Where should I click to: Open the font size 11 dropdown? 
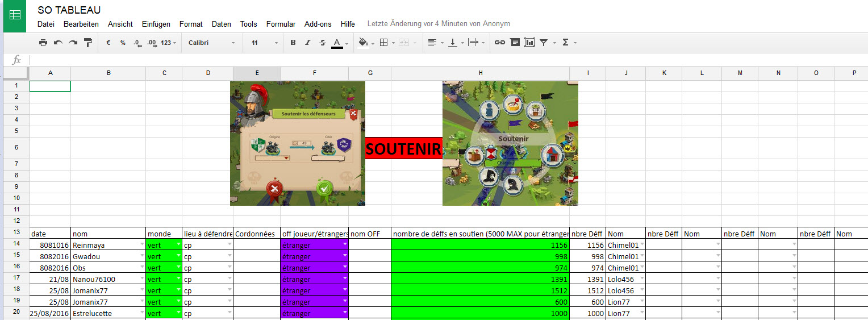click(265, 43)
